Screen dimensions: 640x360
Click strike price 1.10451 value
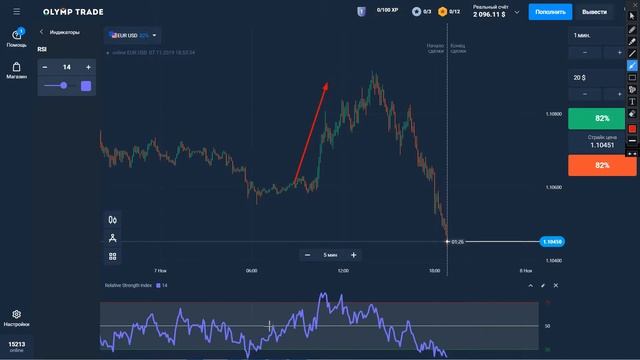point(602,145)
